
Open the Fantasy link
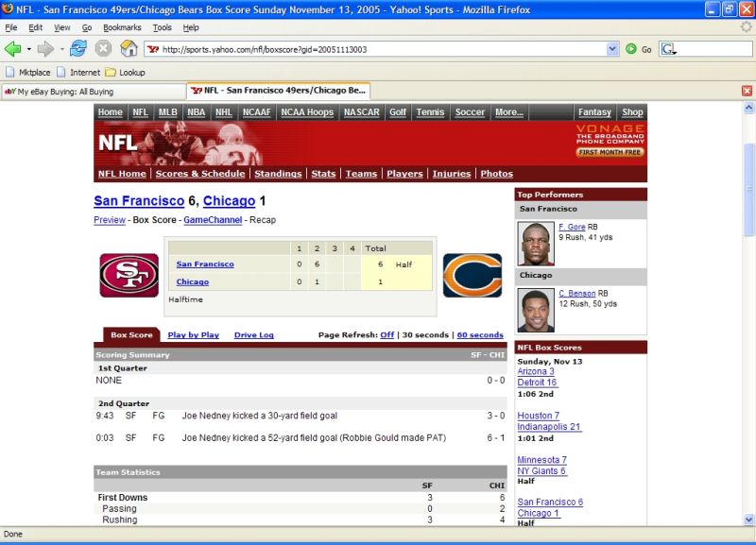click(594, 112)
